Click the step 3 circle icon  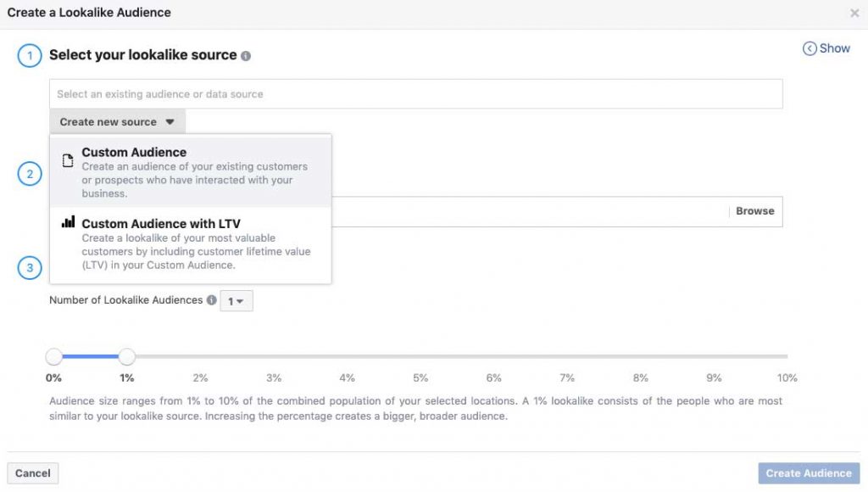[x=30, y=268]
